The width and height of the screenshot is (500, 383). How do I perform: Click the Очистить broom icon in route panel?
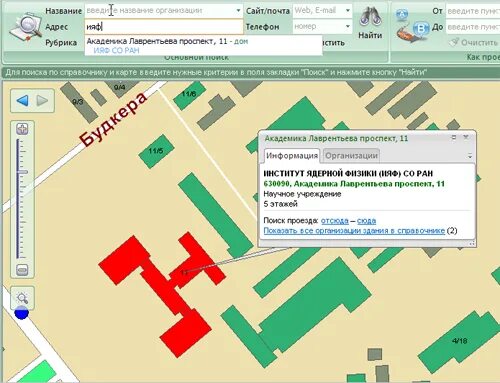(454, 42)
